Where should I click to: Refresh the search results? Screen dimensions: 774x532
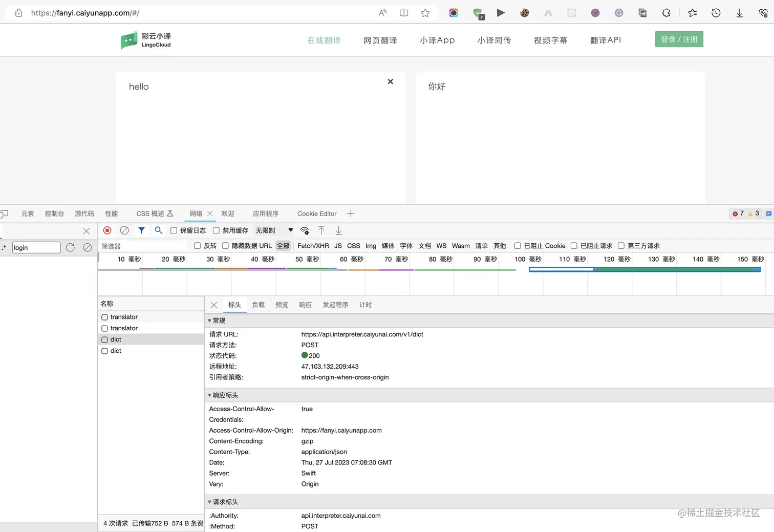[x=70, y=247]
